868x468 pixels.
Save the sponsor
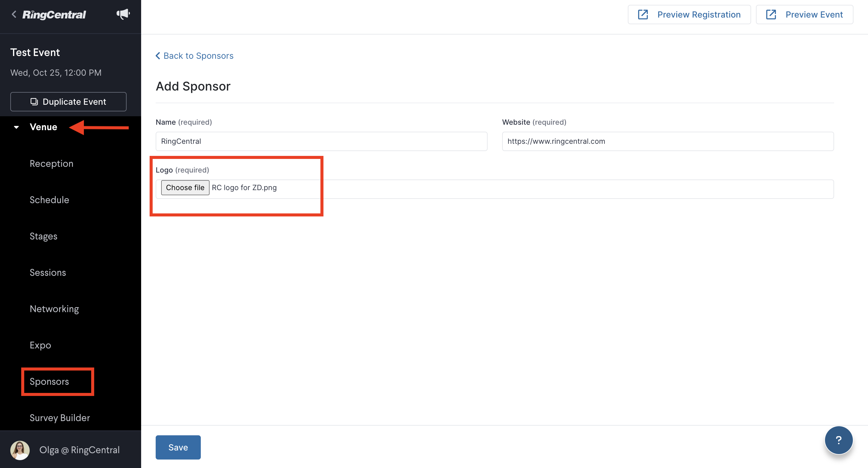(178, 447)
